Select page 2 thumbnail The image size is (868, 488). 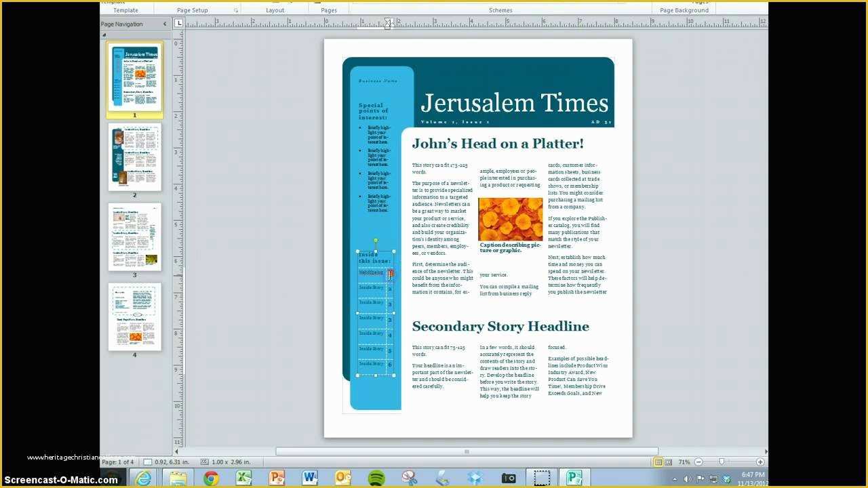click(135, 157)
